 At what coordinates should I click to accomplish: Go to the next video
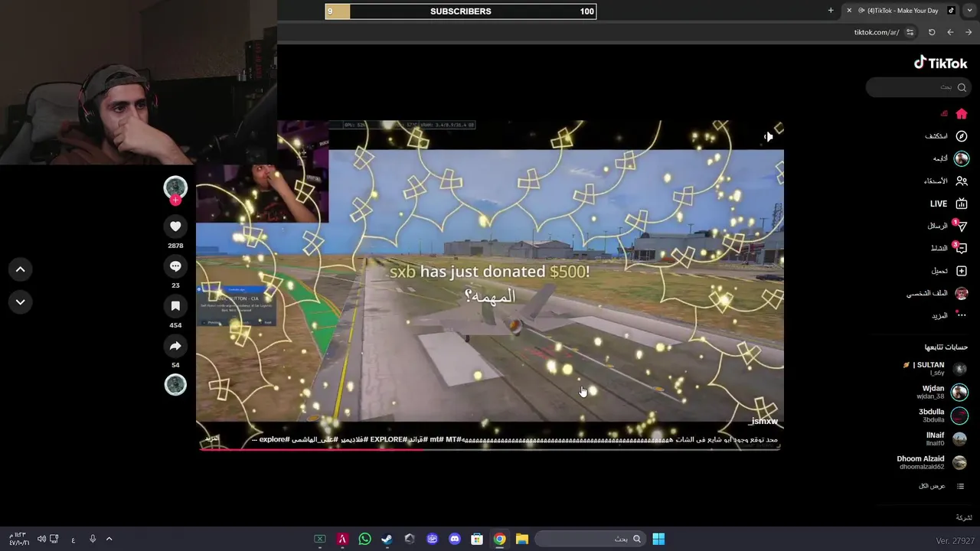click(x=21, y=302)
